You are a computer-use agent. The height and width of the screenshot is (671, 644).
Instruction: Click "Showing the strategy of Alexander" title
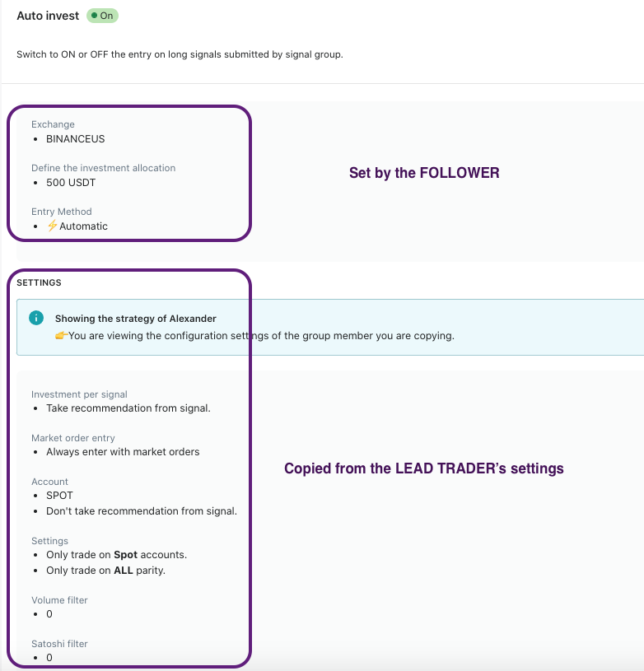[136, 319]
